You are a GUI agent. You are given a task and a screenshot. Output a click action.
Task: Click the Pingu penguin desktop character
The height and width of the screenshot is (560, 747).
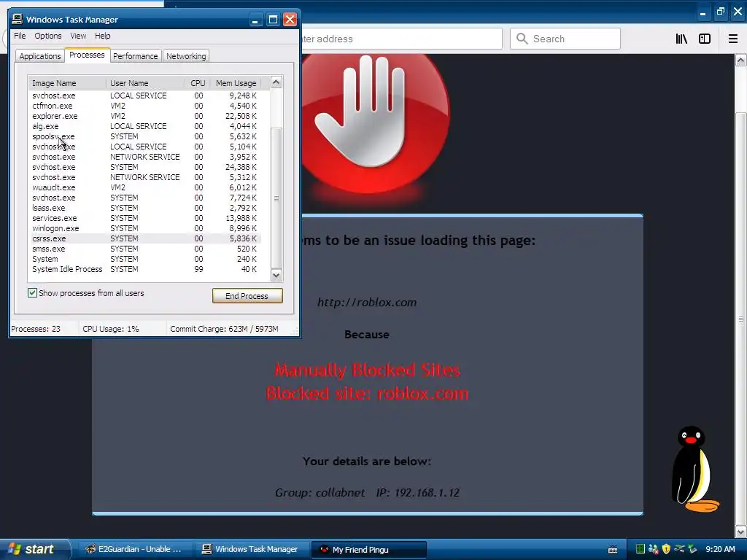pyautogui.click(x=694, y=469)
